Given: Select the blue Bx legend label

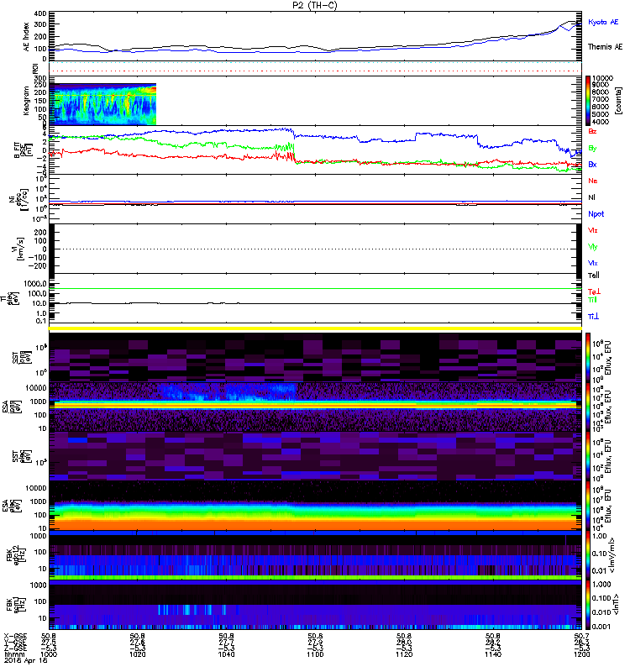Looking at the screenshot, I should (593, 165).
